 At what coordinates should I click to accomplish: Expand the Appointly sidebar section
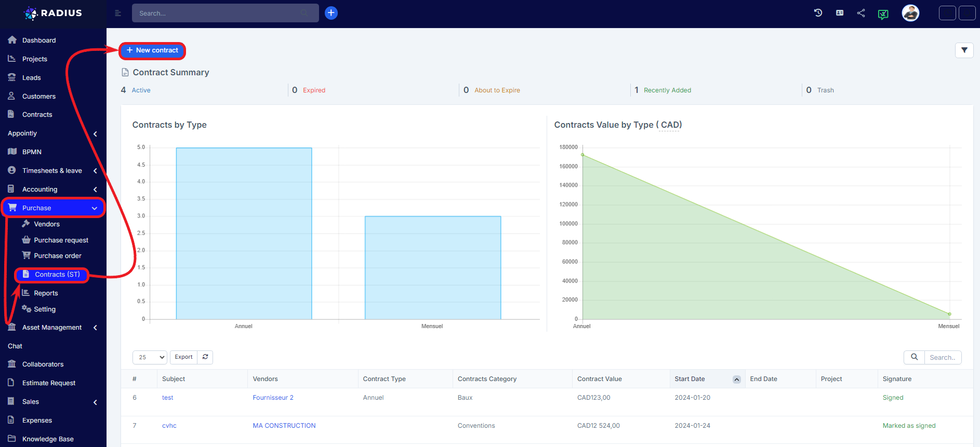[x=52, y=133]
